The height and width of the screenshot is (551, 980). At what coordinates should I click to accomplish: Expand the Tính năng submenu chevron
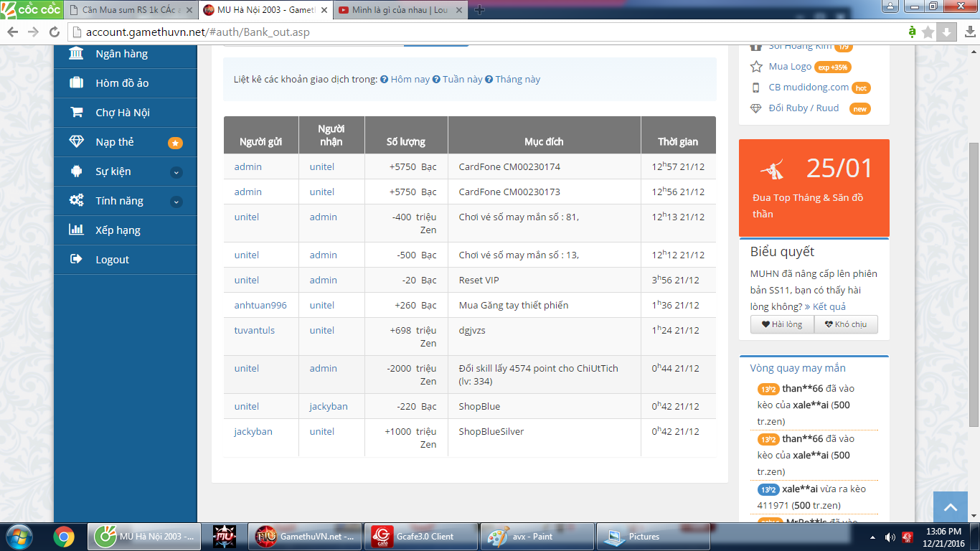176,202
